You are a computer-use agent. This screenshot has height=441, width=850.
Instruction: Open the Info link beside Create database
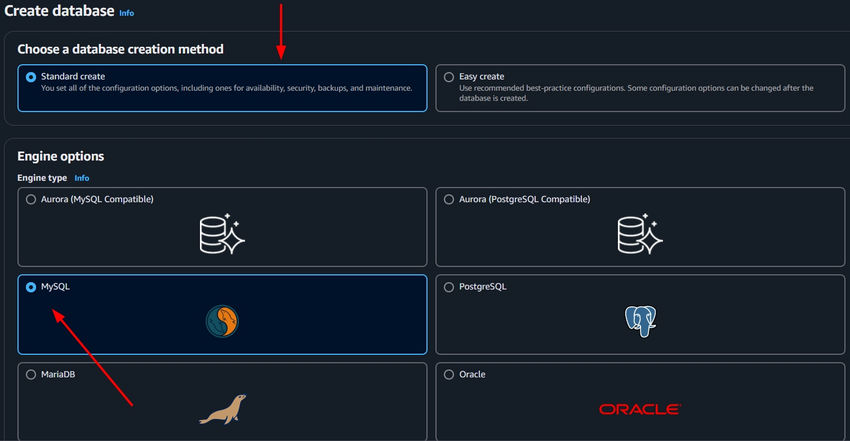pyautogui.click(x=126, y=13)
